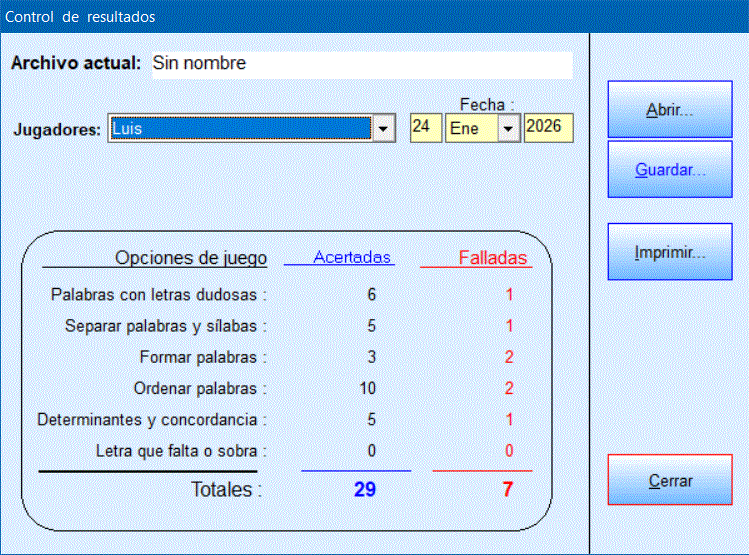Click the Opciones de juego heading
Screen dimensions: 749x555
[191, 258]
